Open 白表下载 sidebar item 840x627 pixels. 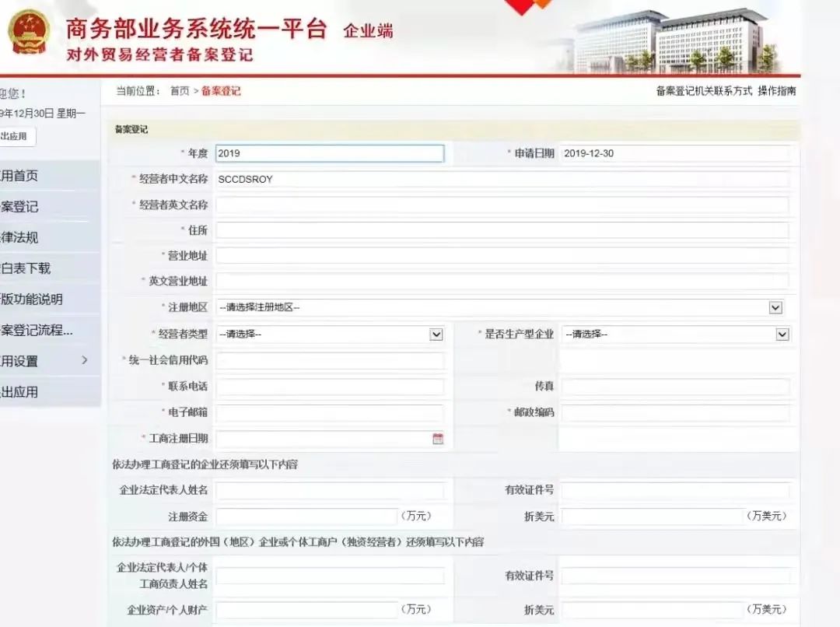26,268
